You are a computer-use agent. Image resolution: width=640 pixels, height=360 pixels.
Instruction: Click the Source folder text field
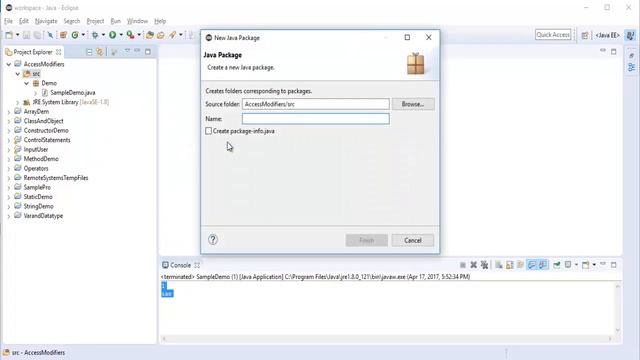click(x=316, y=104)
